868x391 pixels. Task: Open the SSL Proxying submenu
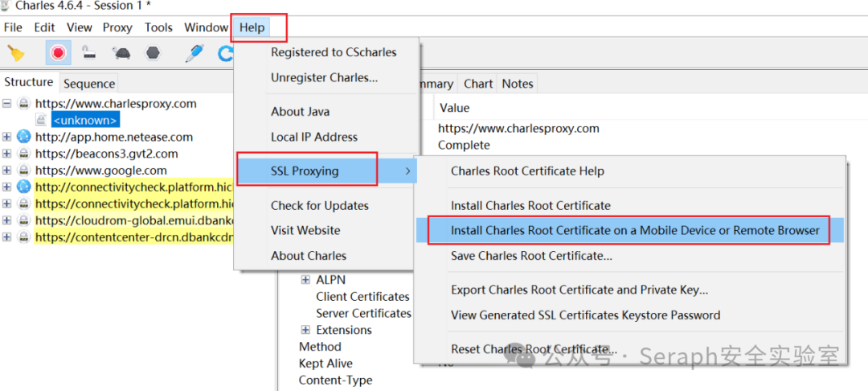[x=326, y=171]
